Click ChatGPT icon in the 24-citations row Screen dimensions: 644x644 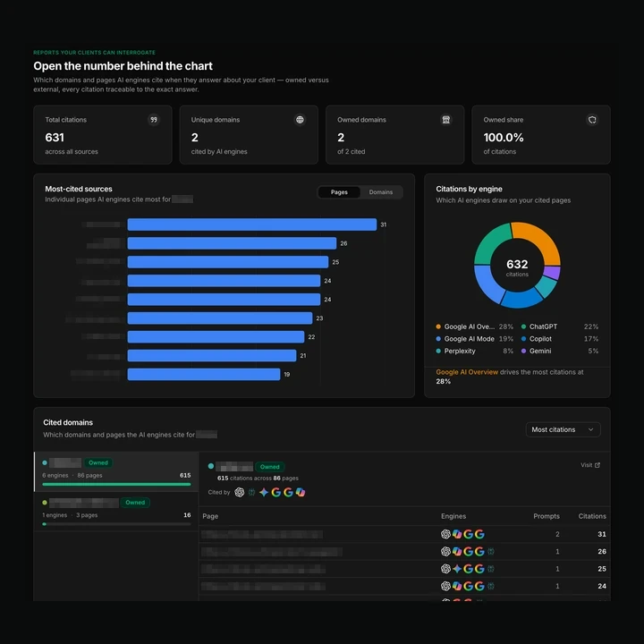click(x=445, y=586)
